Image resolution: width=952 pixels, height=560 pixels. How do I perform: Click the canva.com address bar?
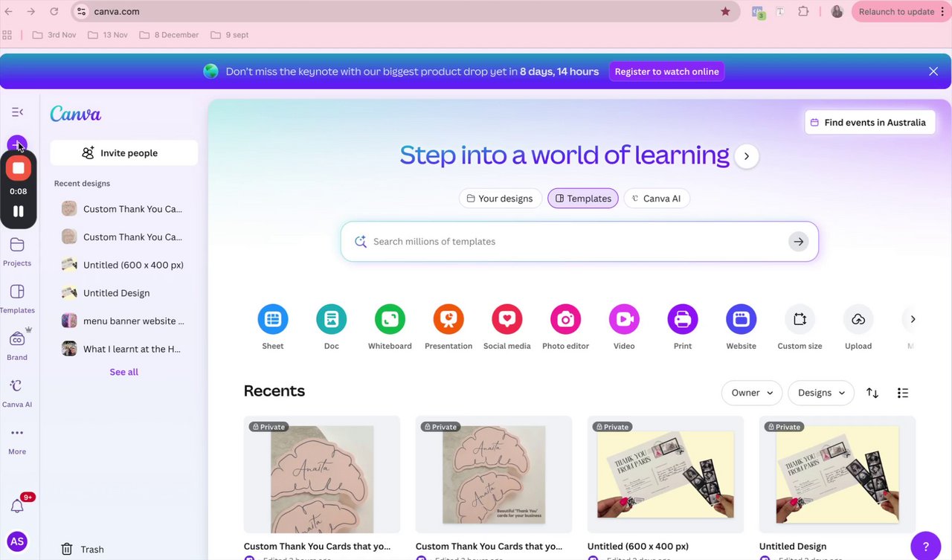pyautogui.click(x=405, y=11)
